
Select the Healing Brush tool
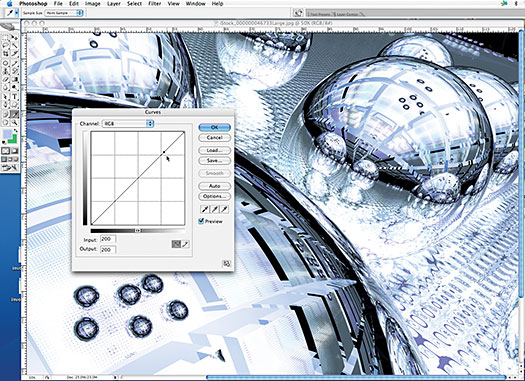pos(5,63)
